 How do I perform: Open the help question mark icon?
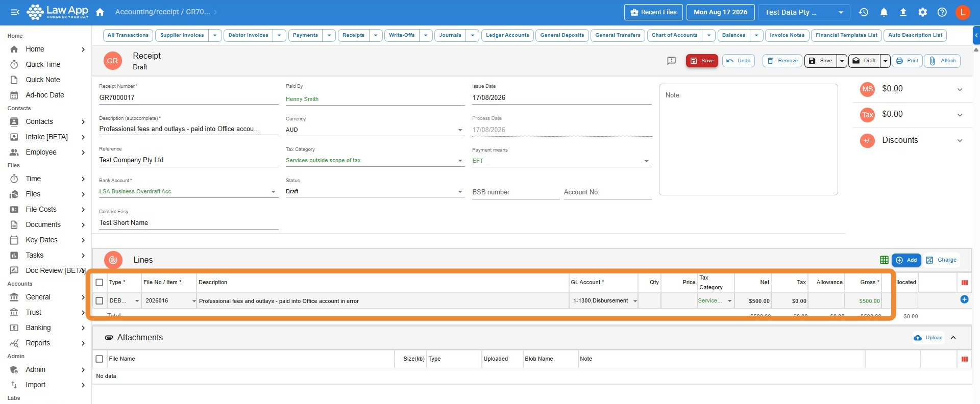pyautogui.click(x=942, y=12)
